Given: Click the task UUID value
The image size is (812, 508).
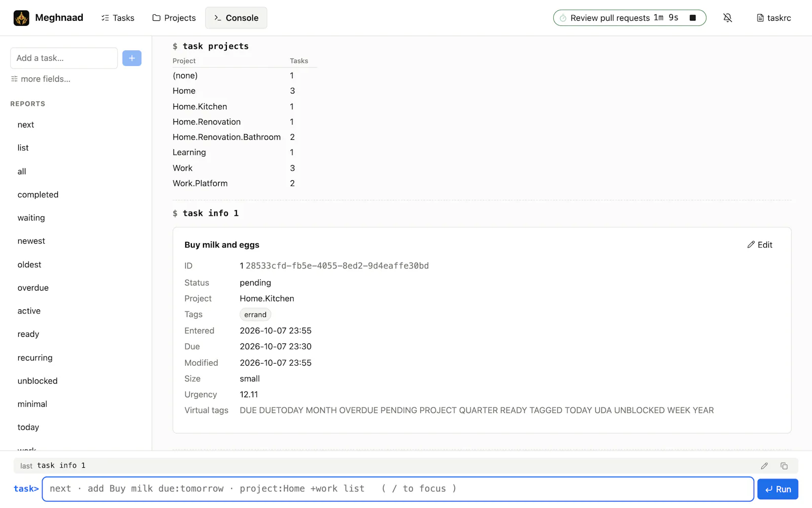Looking at the screenshot, I should (x=337, y=266).
